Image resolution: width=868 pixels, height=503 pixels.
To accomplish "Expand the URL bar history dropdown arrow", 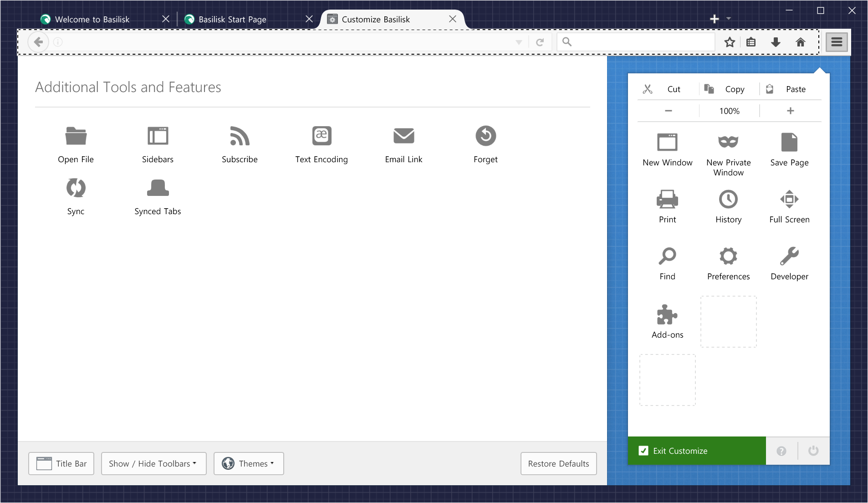I will tap(519, 42).
